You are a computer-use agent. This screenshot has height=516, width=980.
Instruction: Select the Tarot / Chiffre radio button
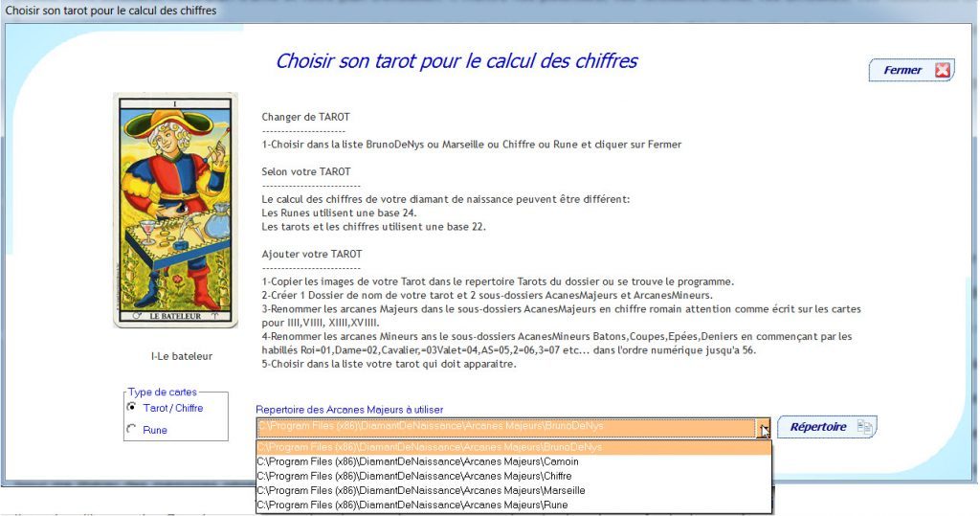tap(132, 408)
